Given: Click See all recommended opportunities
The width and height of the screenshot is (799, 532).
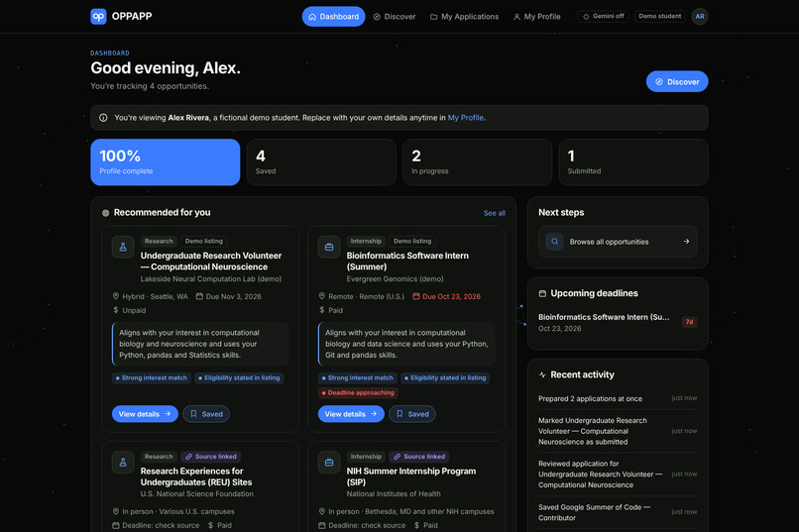Looking at the screenshot, I should pos(495,213).
